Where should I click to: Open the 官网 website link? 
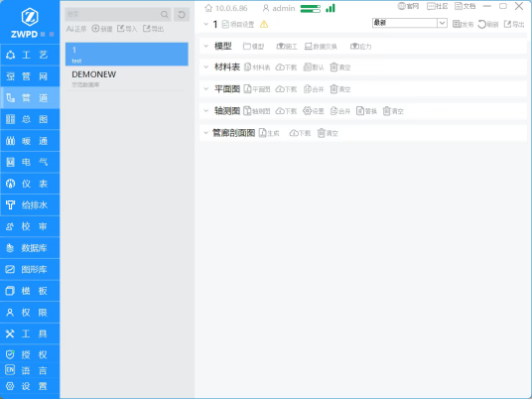[x=408, y=6]
